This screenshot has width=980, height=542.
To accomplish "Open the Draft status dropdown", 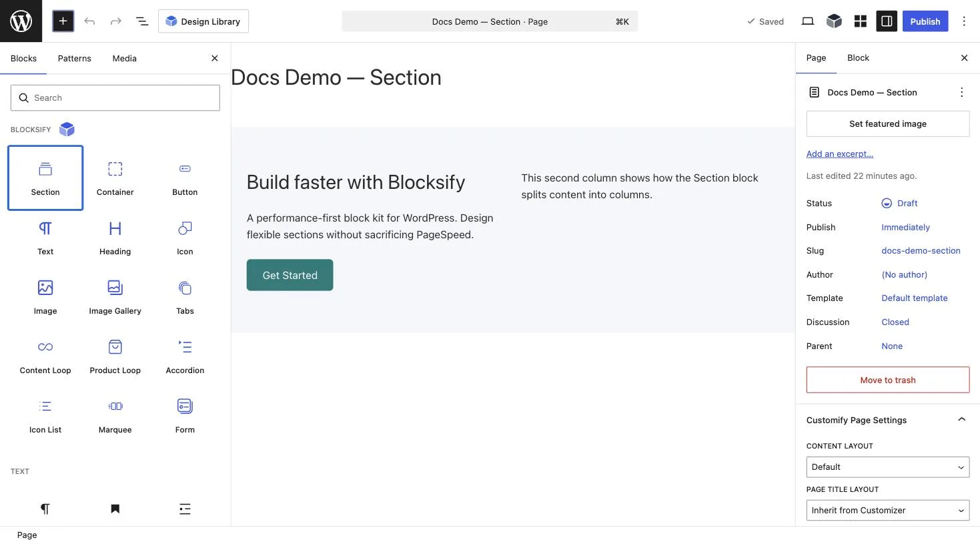I will (899, 203).
